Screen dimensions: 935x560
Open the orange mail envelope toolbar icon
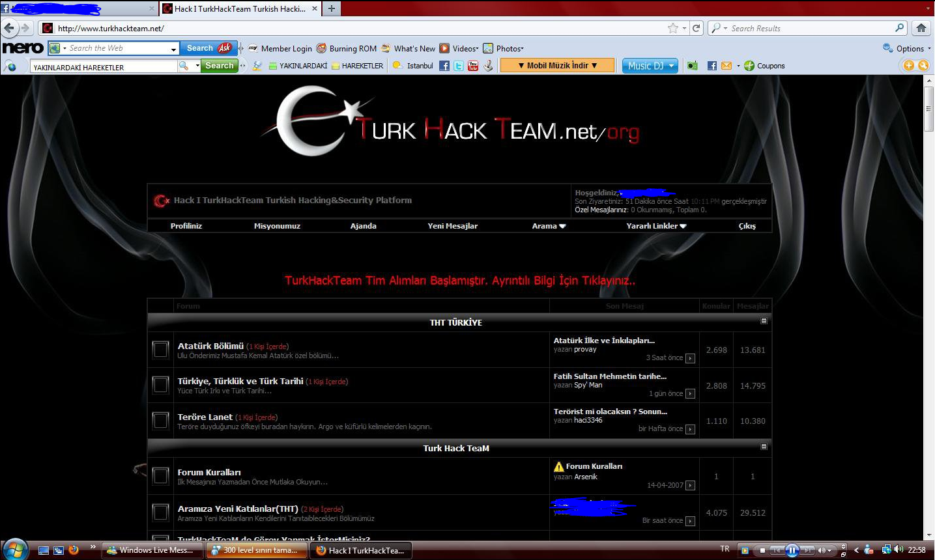click(x=726, y=66)
